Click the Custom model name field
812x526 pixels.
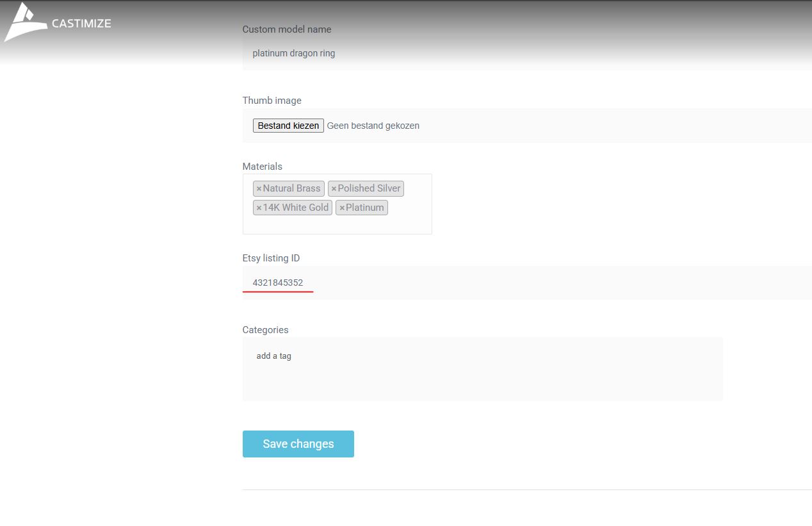point(527,53)
